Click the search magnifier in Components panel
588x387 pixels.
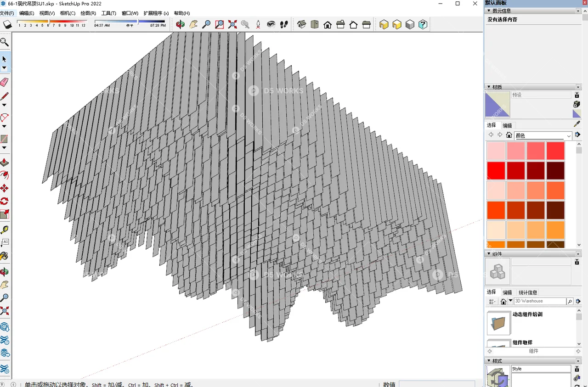tap(570, 302)
